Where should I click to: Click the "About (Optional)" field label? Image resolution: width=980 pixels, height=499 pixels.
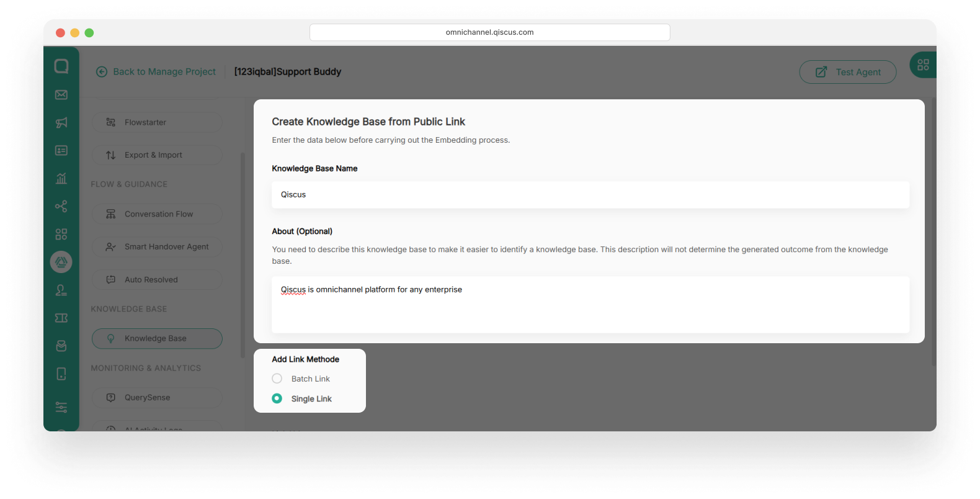point(302,232)
